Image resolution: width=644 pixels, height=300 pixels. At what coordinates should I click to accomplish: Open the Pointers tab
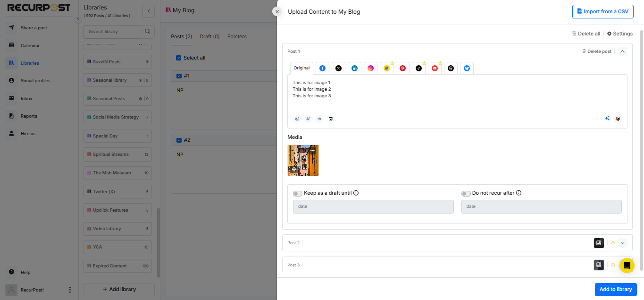pos(237,36)
